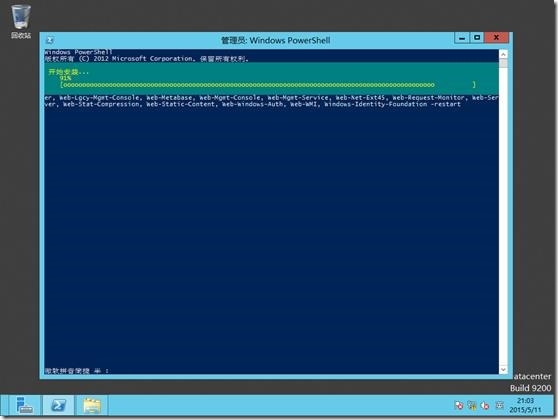
Task: Maximize the PowerShell window
Action: pyautogui.click(x=477, y=38)
